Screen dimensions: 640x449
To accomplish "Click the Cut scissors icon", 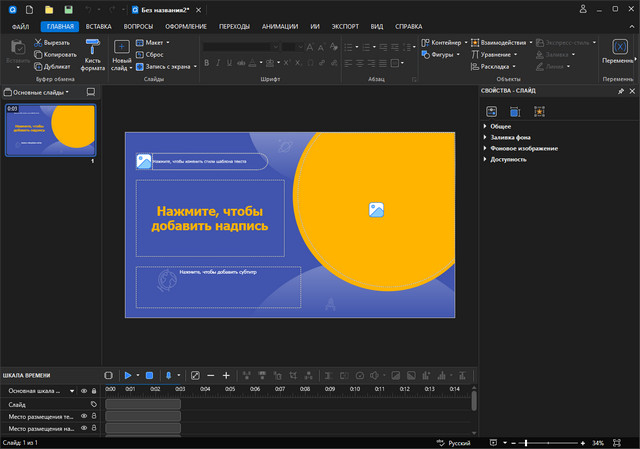I will tap(38, 43).
